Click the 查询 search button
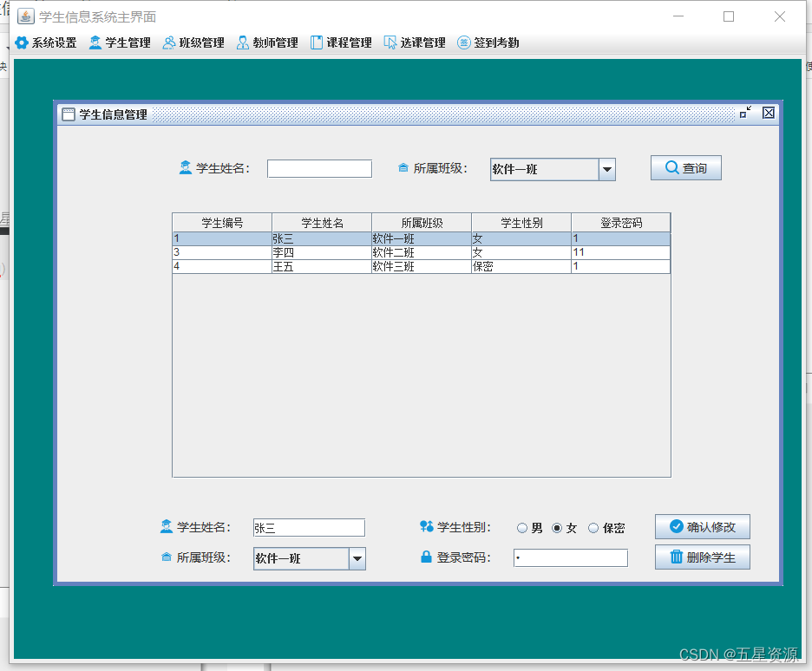Image resolution: width=812 pixels, height=671 pixels. click(x=685, y=168)
